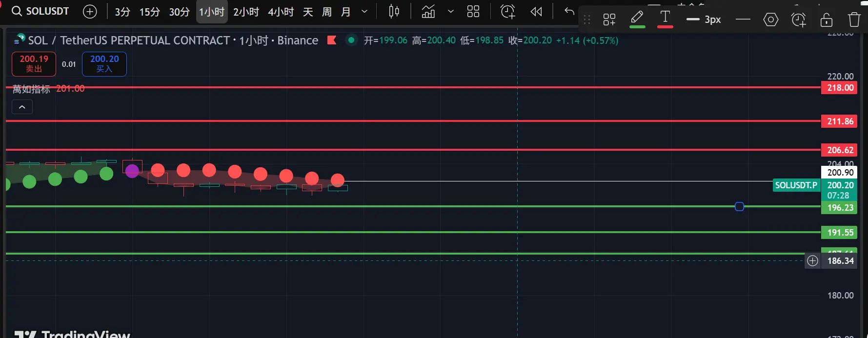Change text color with the T icon
The image size is (868, 338).
(665, 20)
